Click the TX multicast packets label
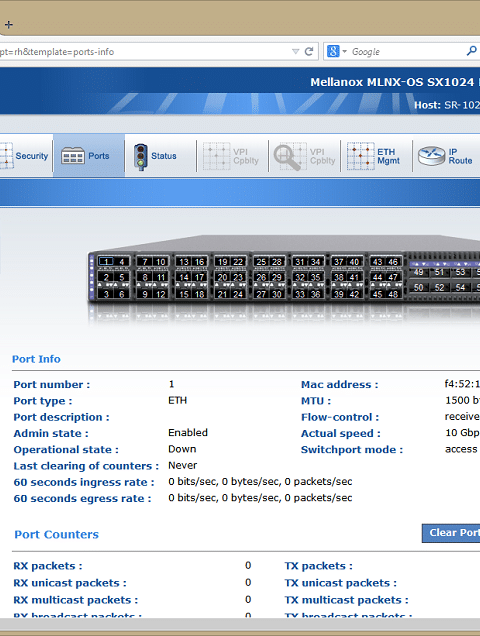This screenshot has height=636, width=480. click(x=347, y=600)
